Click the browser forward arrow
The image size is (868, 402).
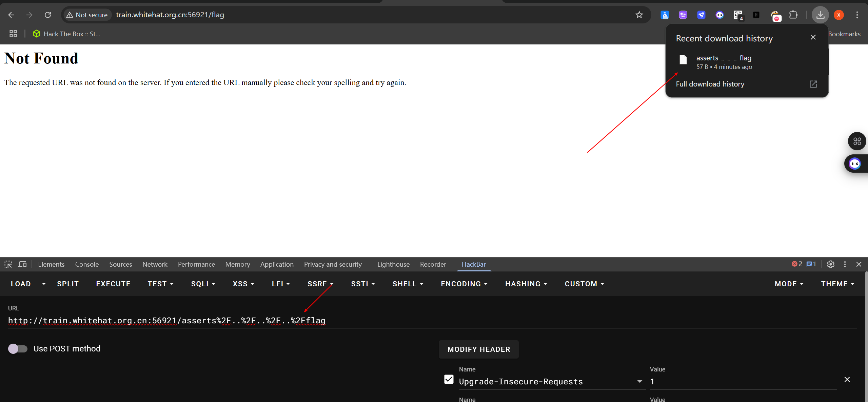point(29,15)
